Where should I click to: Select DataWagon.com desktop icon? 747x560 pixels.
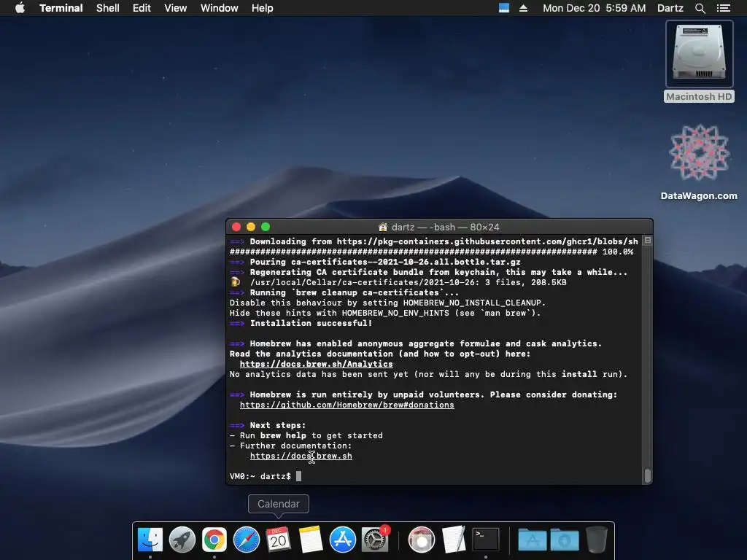[699, 152]
